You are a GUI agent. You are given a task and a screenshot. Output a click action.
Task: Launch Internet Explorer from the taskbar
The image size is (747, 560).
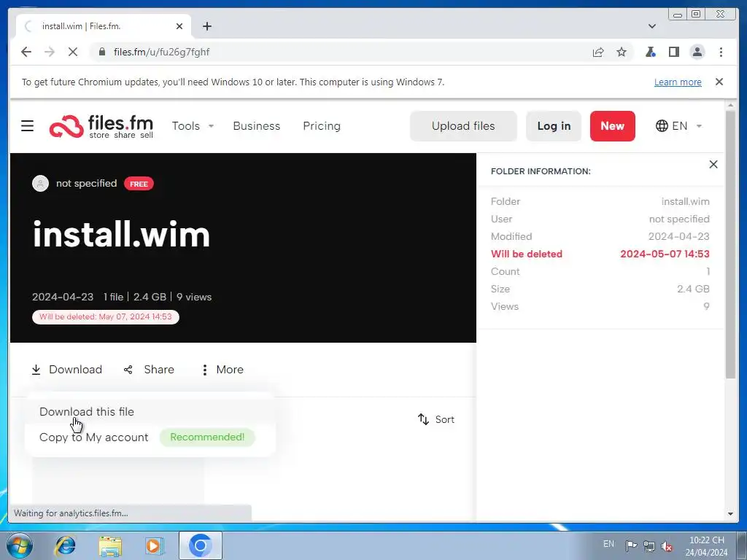[x=65, y=545]
